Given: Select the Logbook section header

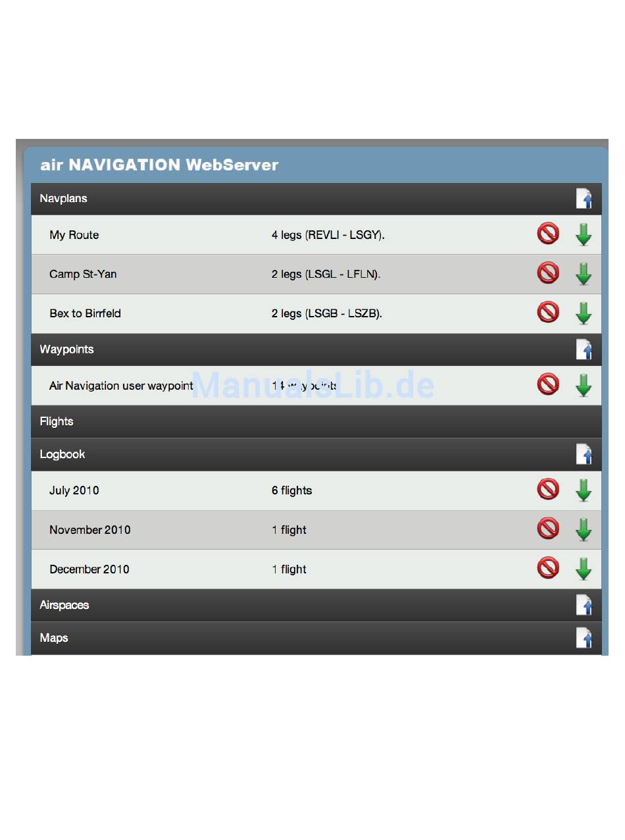Looking at the screenshot, I should tap(316, 454).
